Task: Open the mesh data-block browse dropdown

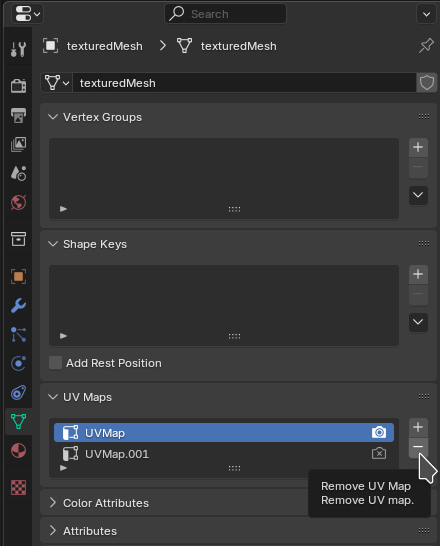Action: click(x=56, y=83)
